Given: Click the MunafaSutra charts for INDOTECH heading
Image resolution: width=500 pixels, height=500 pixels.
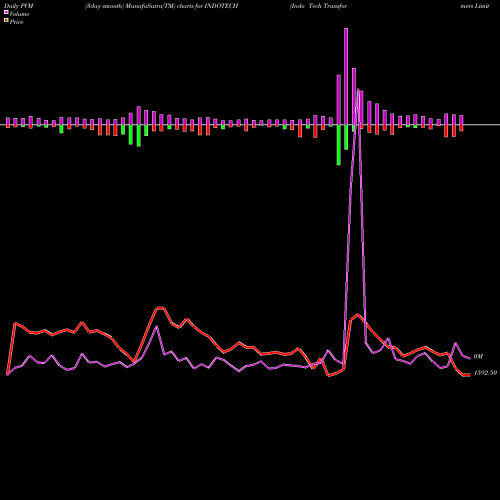Looking at the screenshot, I should click(x=161, y=6).
